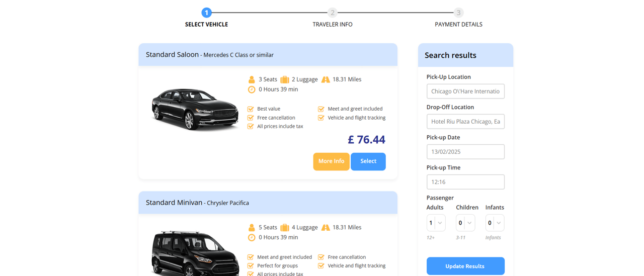644x276 pixels.
Task: Click the Saloon Meet and greet included check icon
Action: (321, 109)
